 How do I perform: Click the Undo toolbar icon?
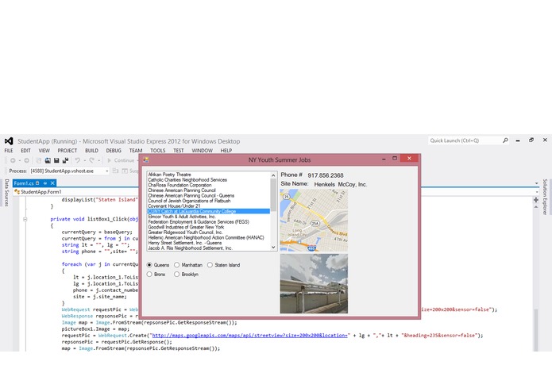tap(77, 160)
